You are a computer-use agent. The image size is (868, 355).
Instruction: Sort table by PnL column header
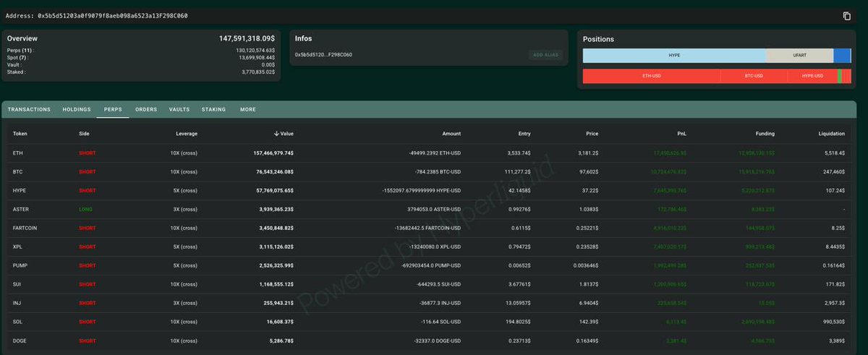pos(681,134)
